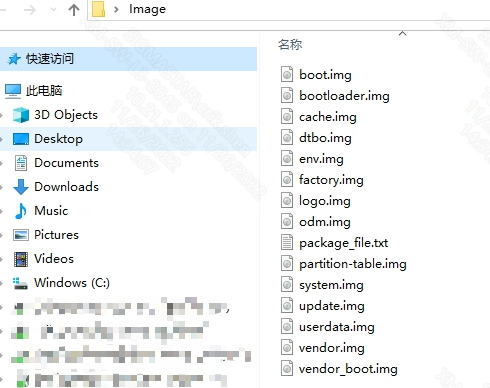Image resolution: width=490 pixels, height=388 pixels.
Task: Click the Documents folder icon
Action: point(21,163)
